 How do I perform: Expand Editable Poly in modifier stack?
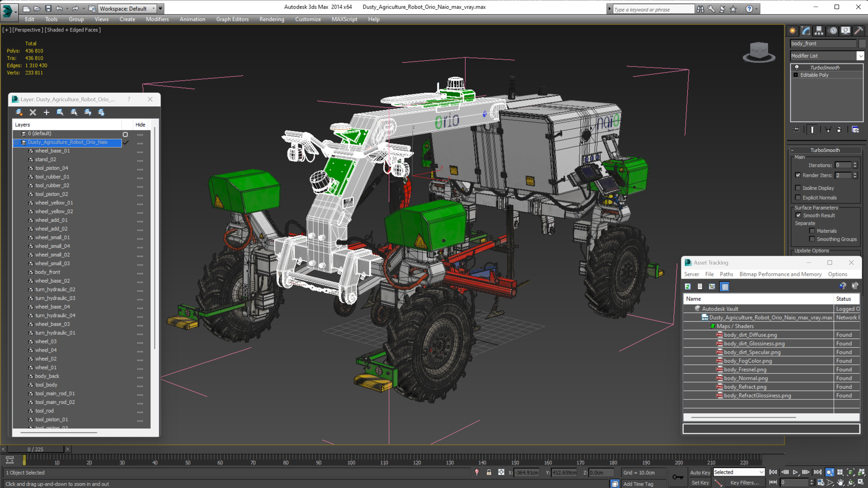[796, 75]
